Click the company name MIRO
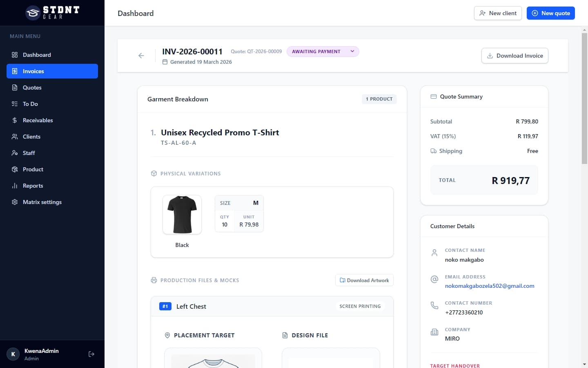588x368 pixels. point(452,339)
